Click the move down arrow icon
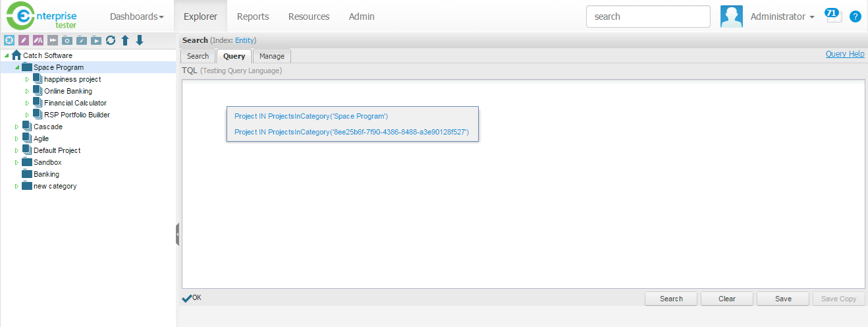The image size is (868, 327). [x=140, y=40]
